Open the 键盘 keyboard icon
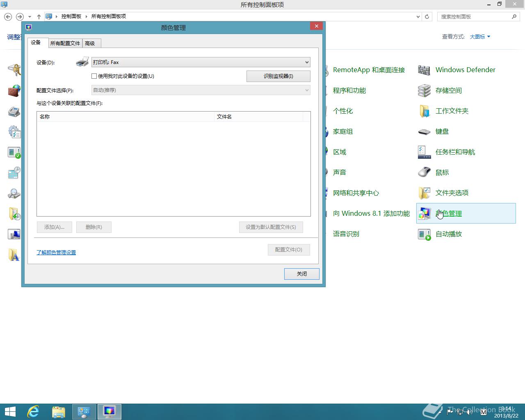 (424, 132)
